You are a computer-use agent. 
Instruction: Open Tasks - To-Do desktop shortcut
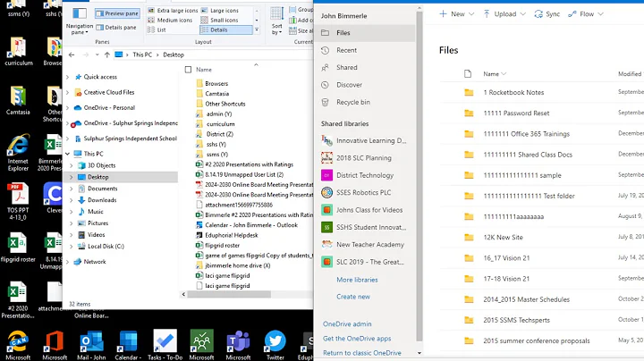tap(165, 346)
